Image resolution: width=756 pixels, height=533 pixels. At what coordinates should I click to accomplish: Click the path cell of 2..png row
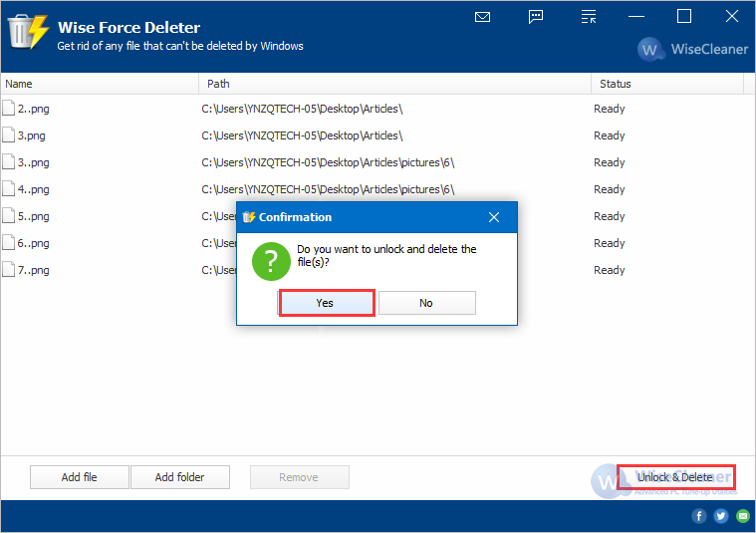pos(302,109)
